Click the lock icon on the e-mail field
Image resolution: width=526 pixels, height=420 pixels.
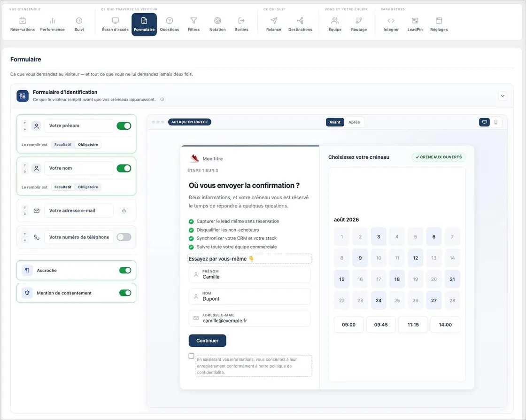124,210
